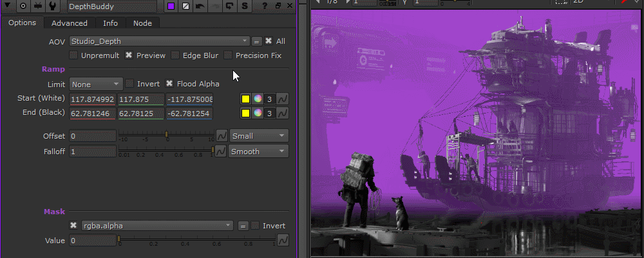Click the viewer image of the ship
Image resolution: width=644 pixels, height=258 pixels.
477,134
